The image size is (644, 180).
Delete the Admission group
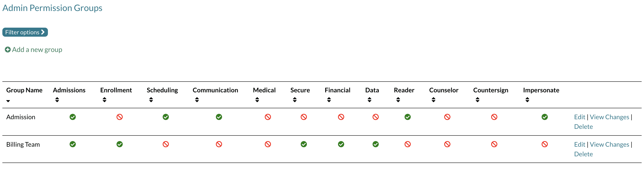tap(583, 127)
